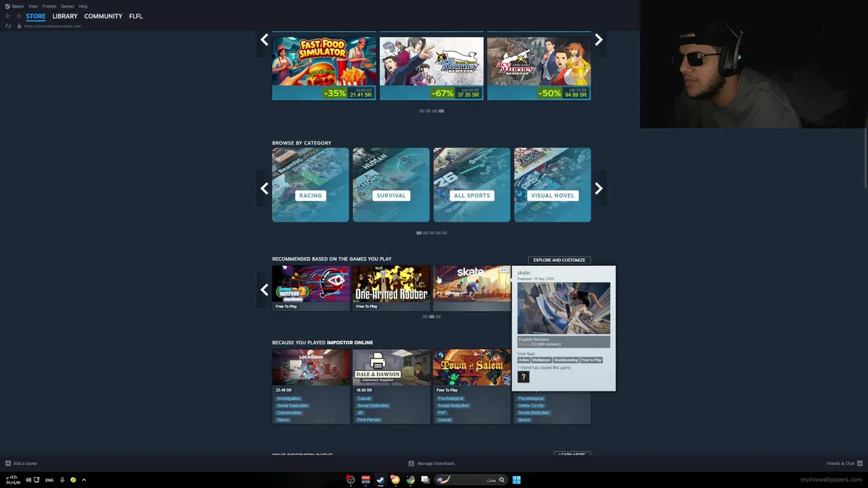Click the Manage Downloads icon
Screen dimensions: 868x488
(411, 464)
